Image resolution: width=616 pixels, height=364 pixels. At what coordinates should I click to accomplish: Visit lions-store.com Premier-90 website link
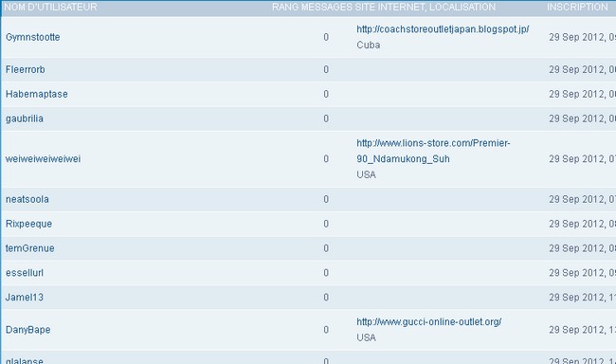433,151
